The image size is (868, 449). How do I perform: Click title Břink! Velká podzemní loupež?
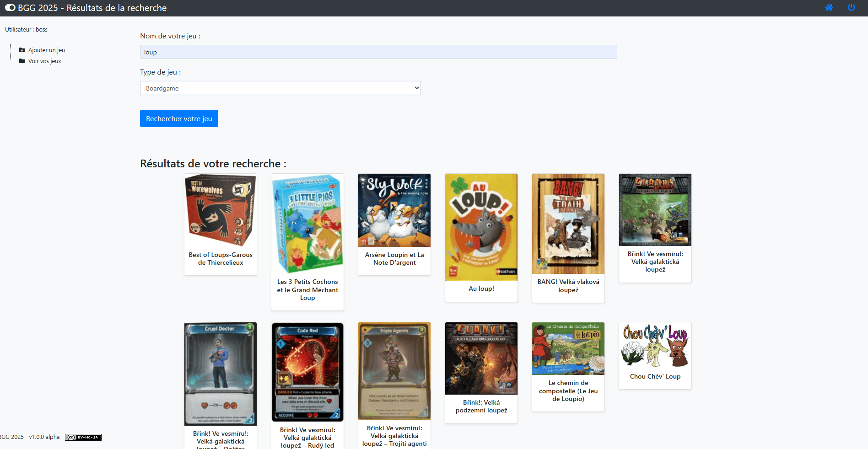pos(481,406)
